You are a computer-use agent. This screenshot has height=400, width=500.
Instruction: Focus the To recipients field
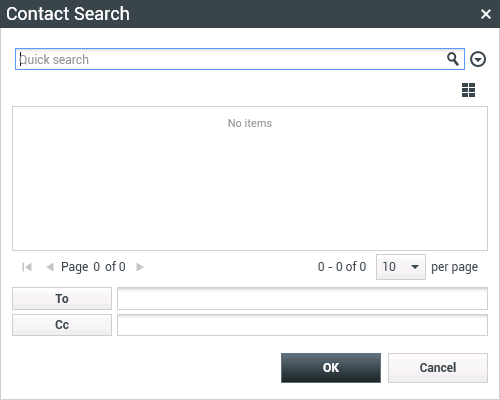pos(302,298)
